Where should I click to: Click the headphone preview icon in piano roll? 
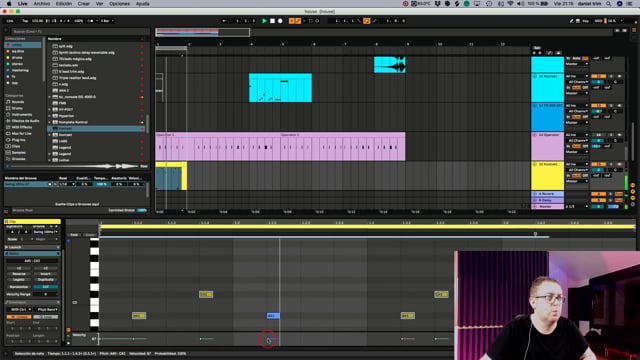tap(68, 241)
